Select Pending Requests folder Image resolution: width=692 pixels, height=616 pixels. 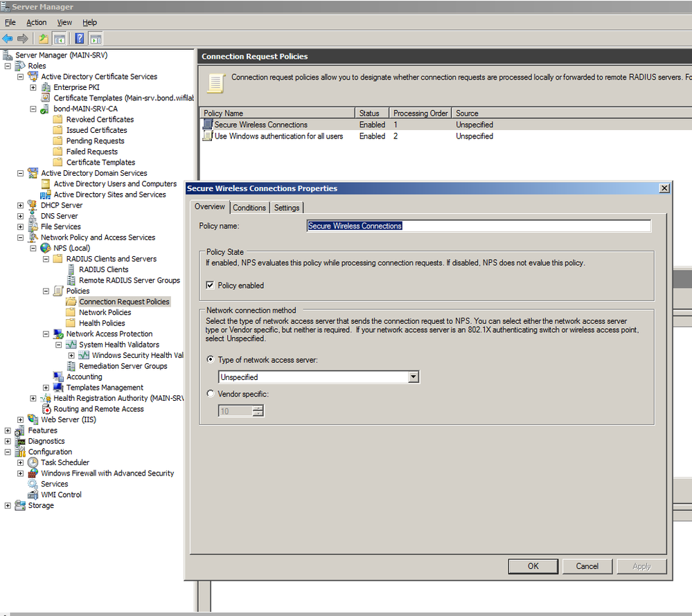96,141
